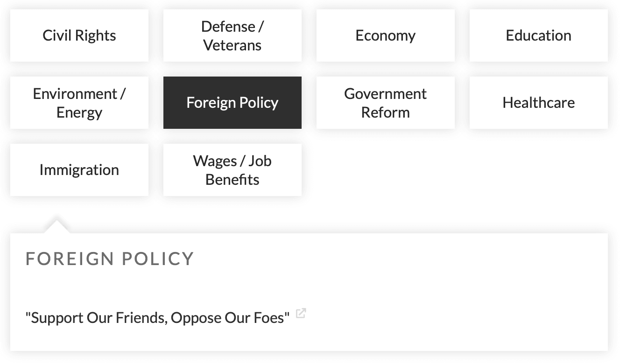Click the currently highlighted dark topic tile
The width and height of the screenshot is (620, 364).
click(x=232, y=103)
